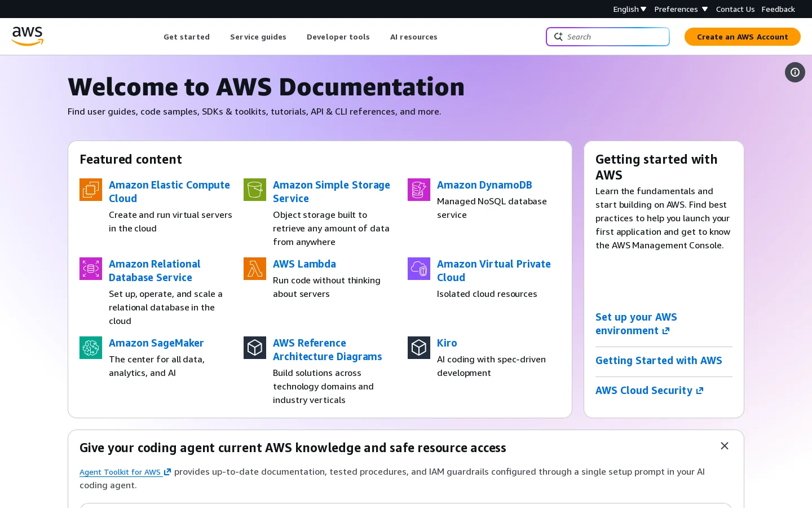Screen dimensions: 812x508
Task: Click the Amazon SageMaker teal icon
Action: click(x=91, y=348)
